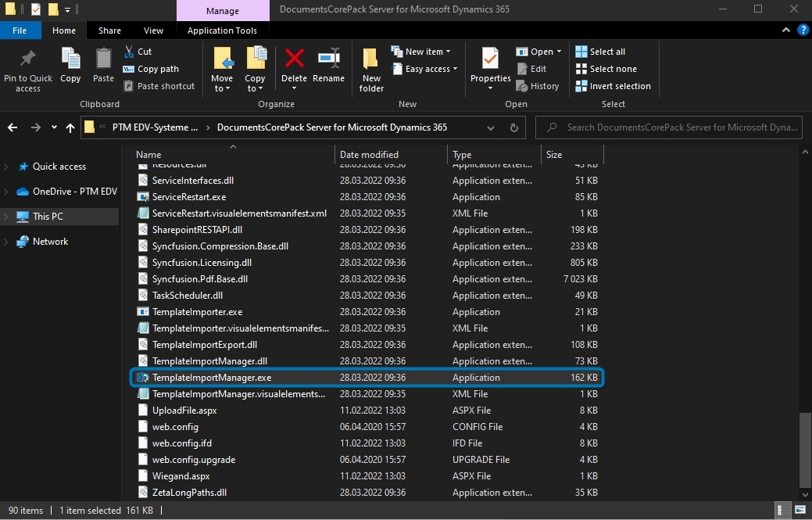
Task: Switch to the Home ribbon tab
Action: (x=64, y=30)
